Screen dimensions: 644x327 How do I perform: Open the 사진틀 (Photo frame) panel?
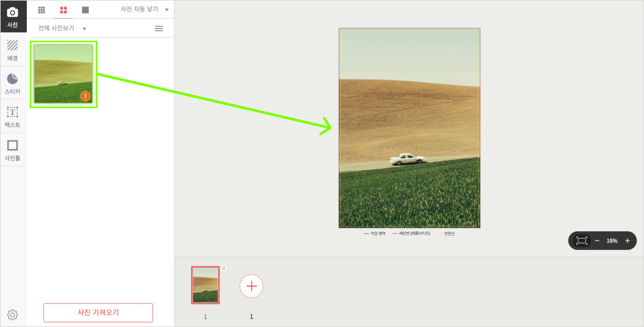pyautogui.click(x=13, y=150)
